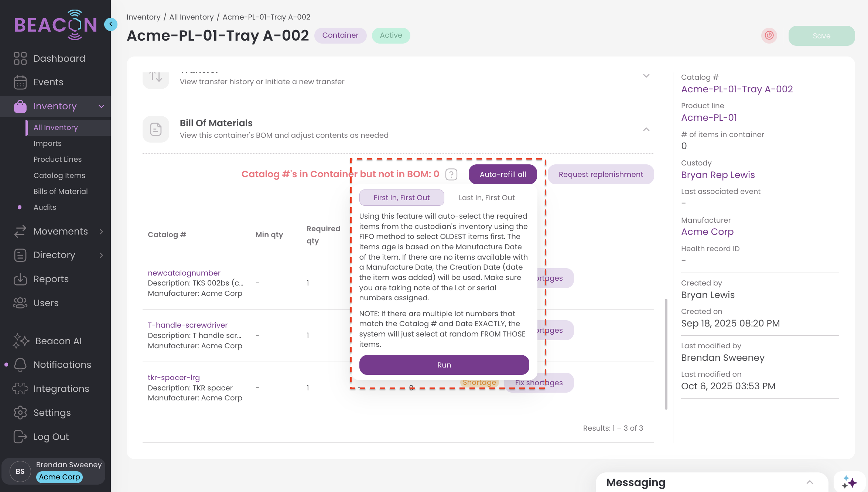The height and width of the screenshot is (492, 868).
Task: Click the red power deactivate icon
Action: tap(769, 35)
